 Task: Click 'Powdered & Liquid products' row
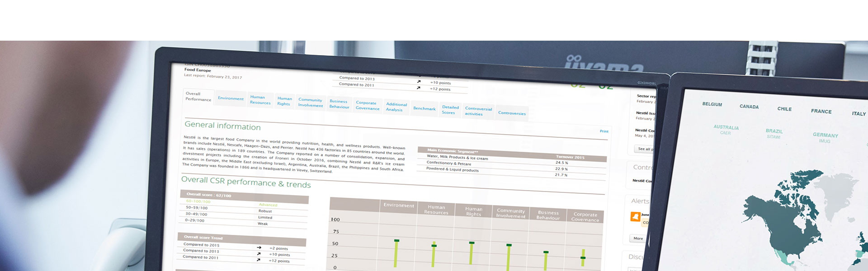point(511,173)
